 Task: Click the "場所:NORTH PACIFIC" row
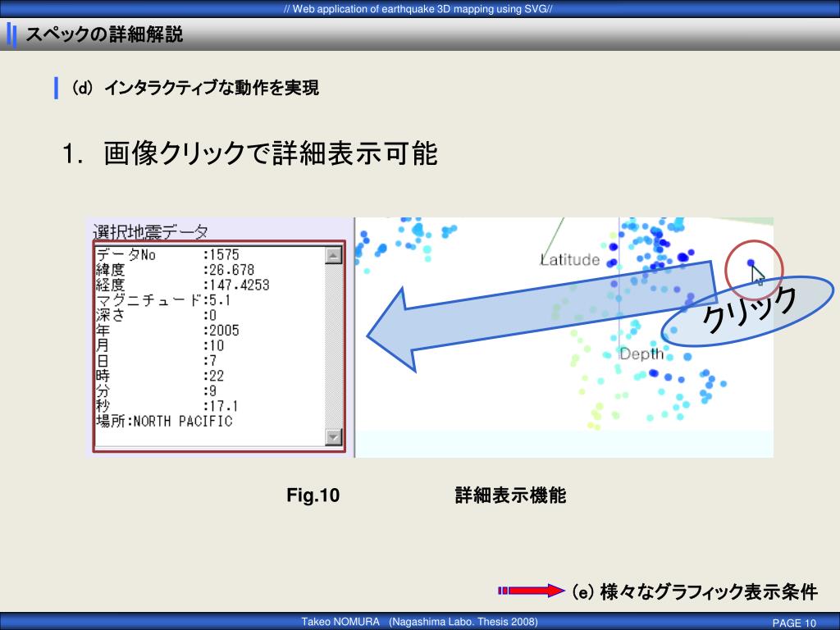coord(164,421)
